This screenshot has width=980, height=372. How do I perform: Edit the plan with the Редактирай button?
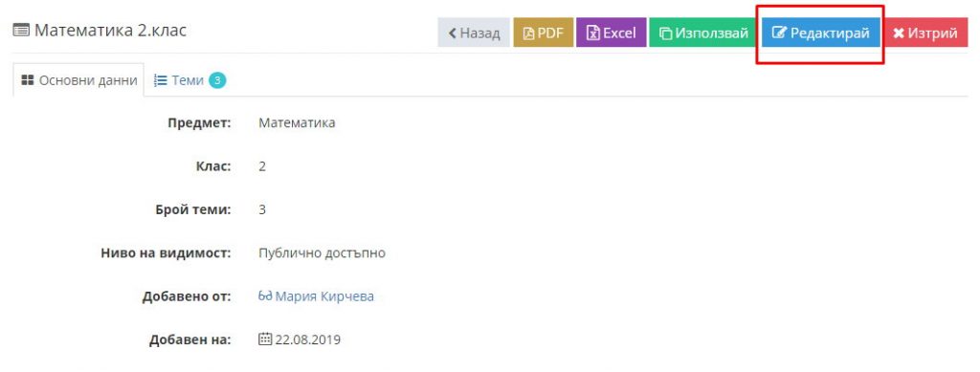click(820, 33)
